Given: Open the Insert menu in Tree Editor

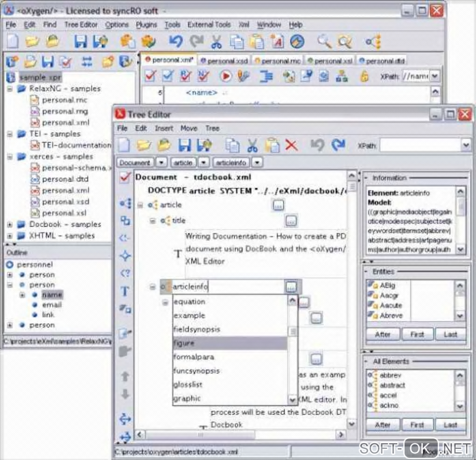Looking at the screenshot, I should pyautogui.click(x=164, y=128).
